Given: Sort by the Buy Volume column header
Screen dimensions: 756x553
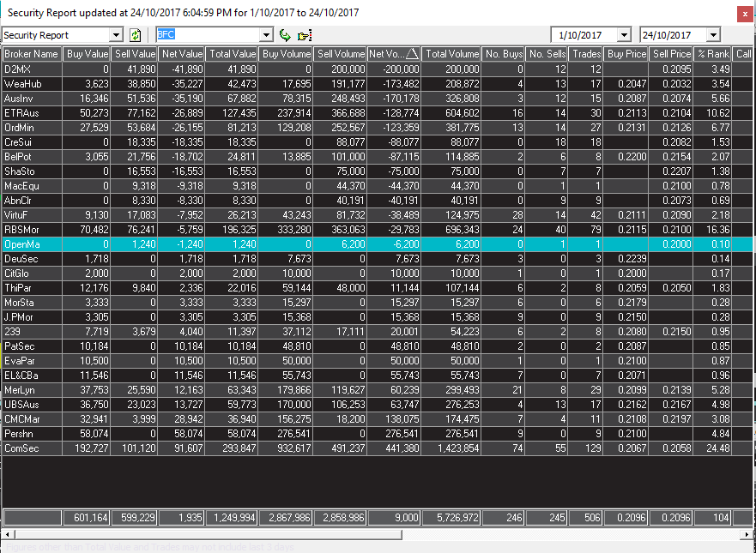Looking at the screenshot, I should pos(286,54).
